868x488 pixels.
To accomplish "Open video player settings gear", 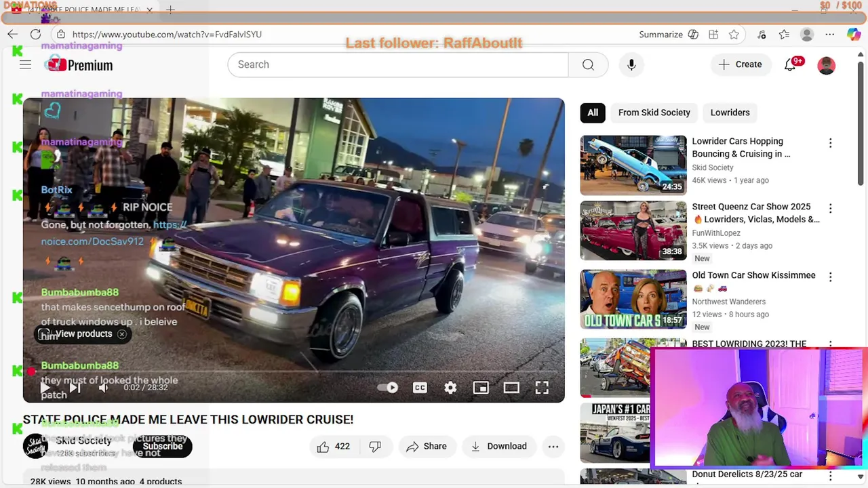I will pos(450,388).
